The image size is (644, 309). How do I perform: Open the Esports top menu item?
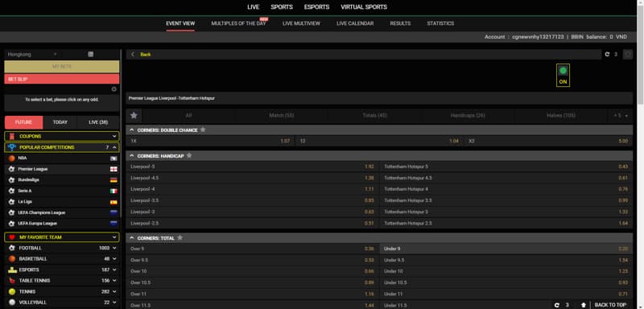pyautogui.click(x=316, y=7)
